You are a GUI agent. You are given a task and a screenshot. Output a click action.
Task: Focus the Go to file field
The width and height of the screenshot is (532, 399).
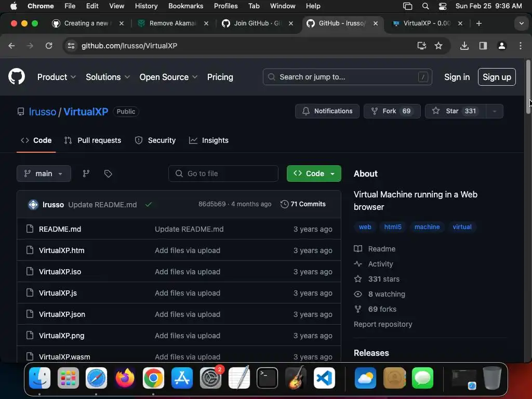click(223, 174)
